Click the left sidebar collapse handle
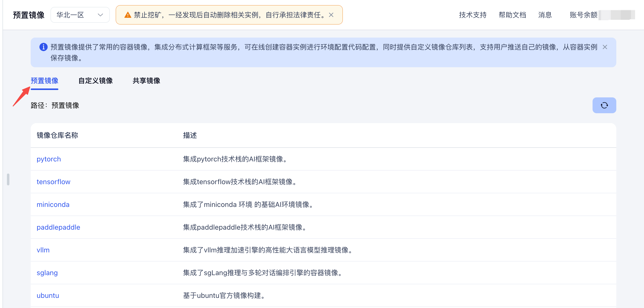Viewport: 644px width, 308px height. (x=8, y=179)
